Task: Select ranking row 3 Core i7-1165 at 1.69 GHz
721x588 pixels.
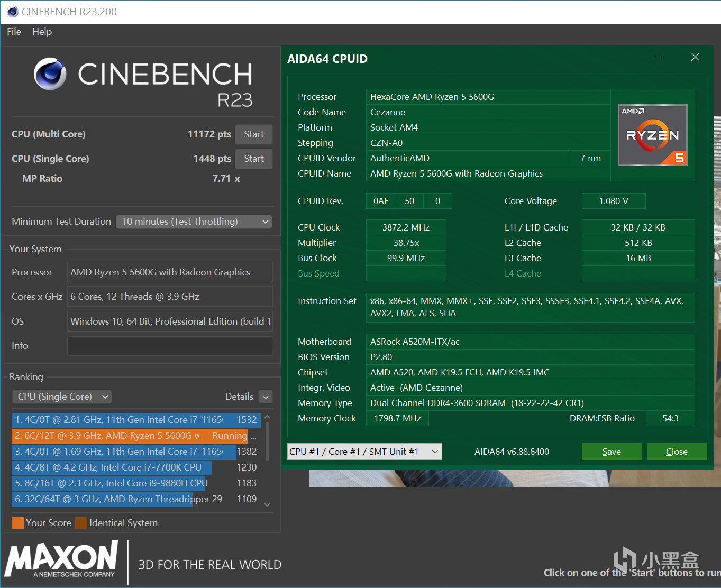Action: (136, 452)
